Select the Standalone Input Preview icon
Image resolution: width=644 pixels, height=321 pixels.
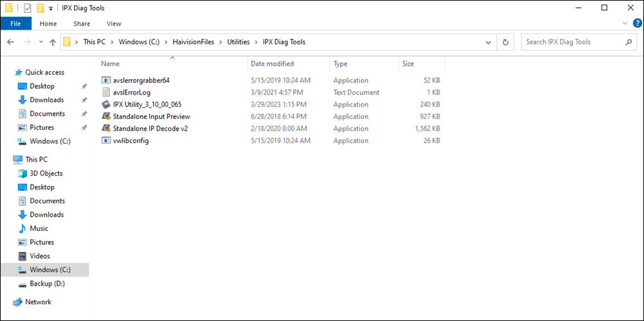(x=107, y=116)
